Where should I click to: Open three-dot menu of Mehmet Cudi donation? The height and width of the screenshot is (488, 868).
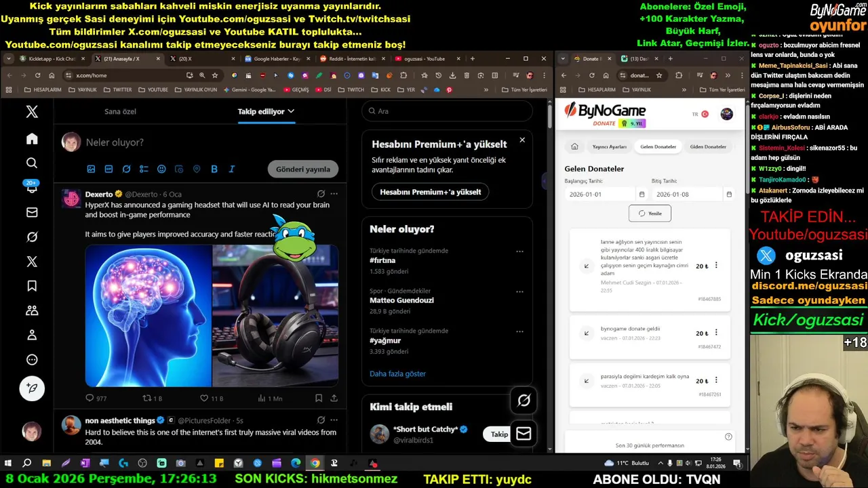[x=716, y=266]
